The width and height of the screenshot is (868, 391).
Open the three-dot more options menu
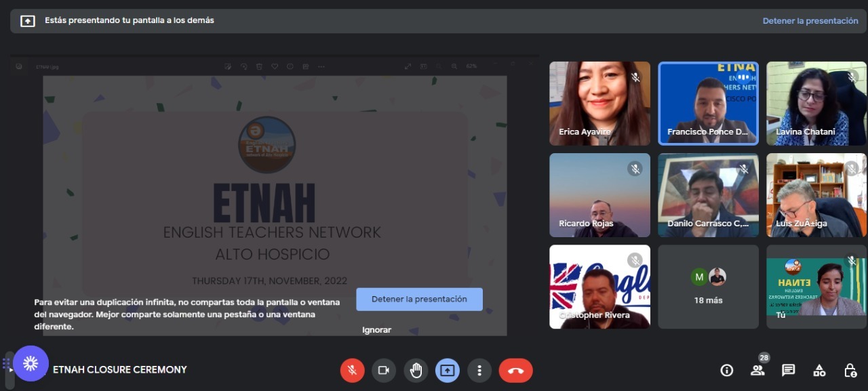pyautogui.click(x=479, y=370)
